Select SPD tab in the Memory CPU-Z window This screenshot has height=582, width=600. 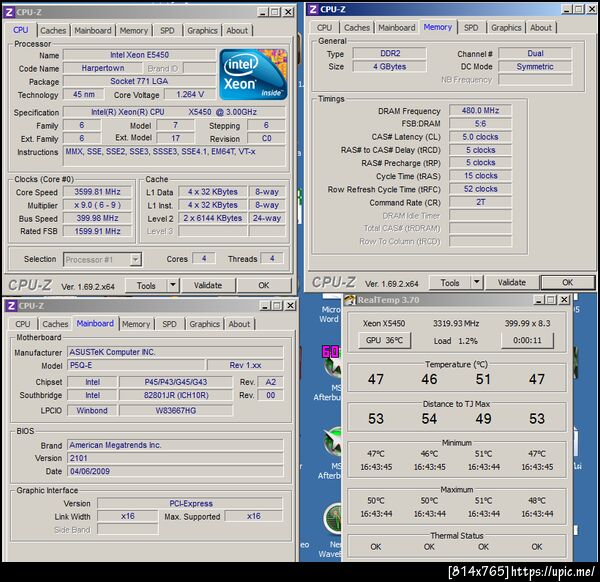(471, 28)
